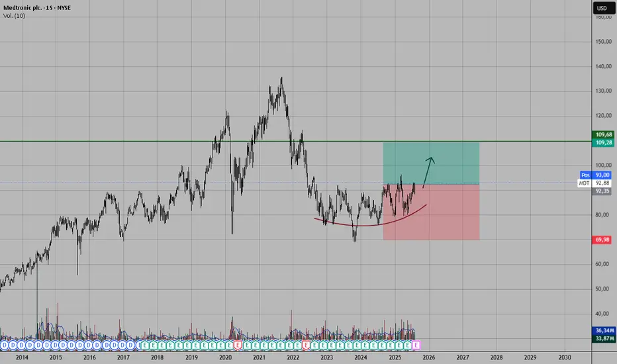Click the 2020 label on time axis

click(226, 357)
